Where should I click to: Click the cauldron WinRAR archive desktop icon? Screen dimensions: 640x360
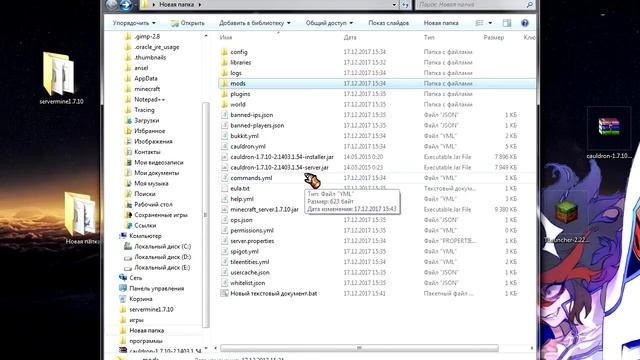[x=609, y=127]
